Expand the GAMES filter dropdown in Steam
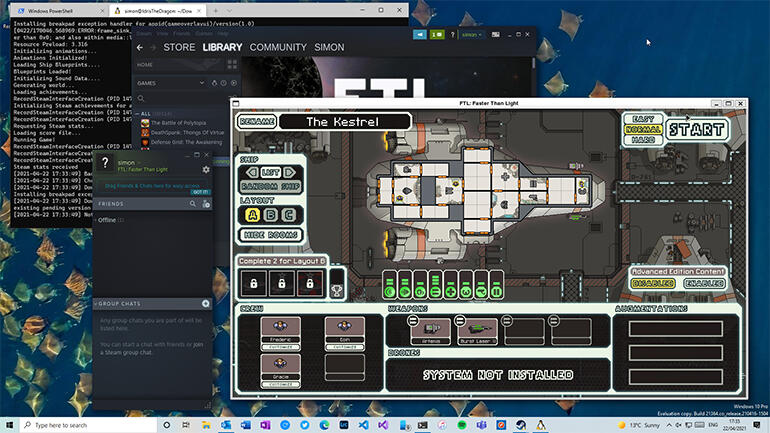This screenshot has height=433, width=770. point(201,83)
